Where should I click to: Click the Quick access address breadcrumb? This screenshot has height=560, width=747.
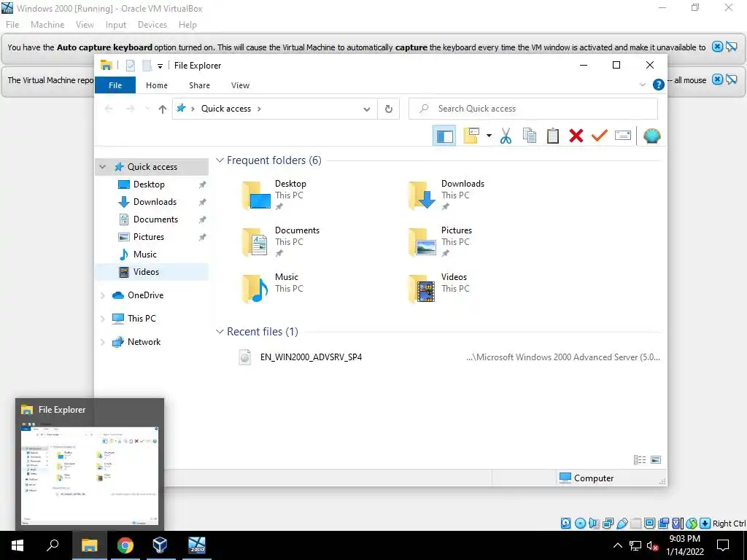pyautogui.click(x=226, y=109)
